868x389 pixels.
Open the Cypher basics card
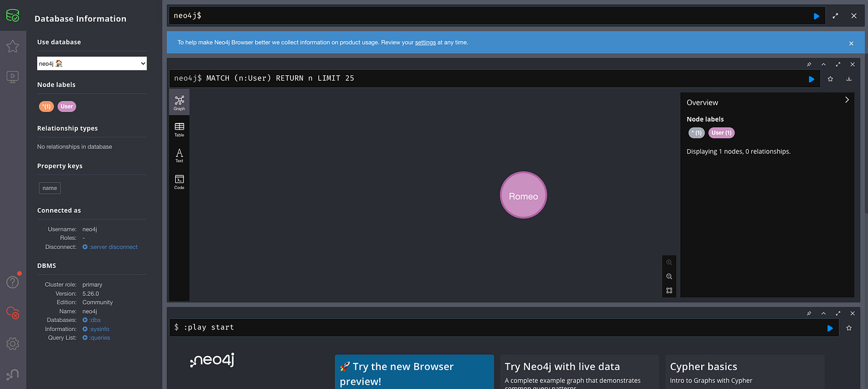(x=745, y=372)
